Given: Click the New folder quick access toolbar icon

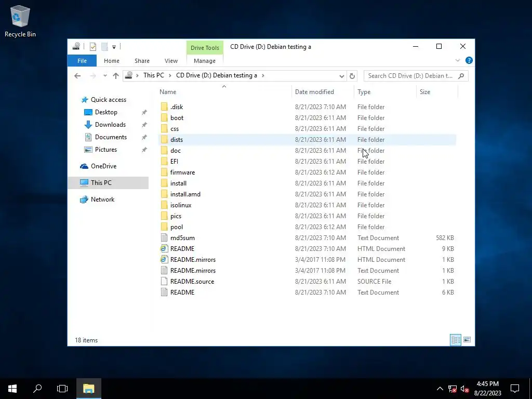Looking at the screenshot, I should tap(104, 47).
